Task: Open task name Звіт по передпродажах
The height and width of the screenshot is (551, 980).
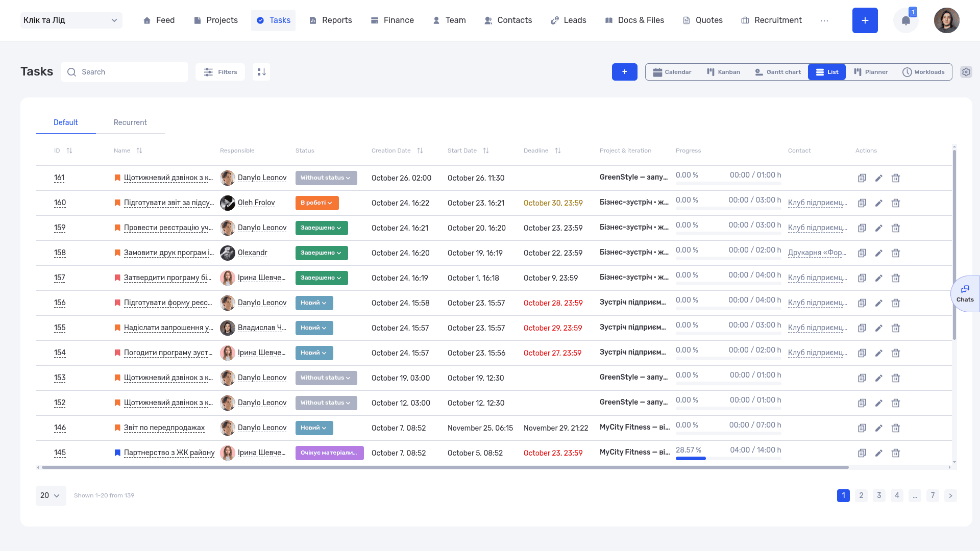Action: 164,428
